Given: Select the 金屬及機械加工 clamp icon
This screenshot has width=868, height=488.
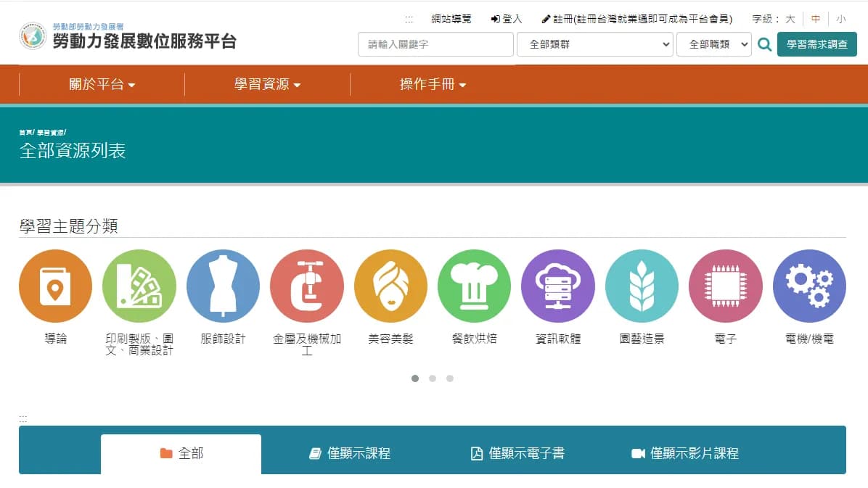Looking at the screenshot, I should pos(306,286).
